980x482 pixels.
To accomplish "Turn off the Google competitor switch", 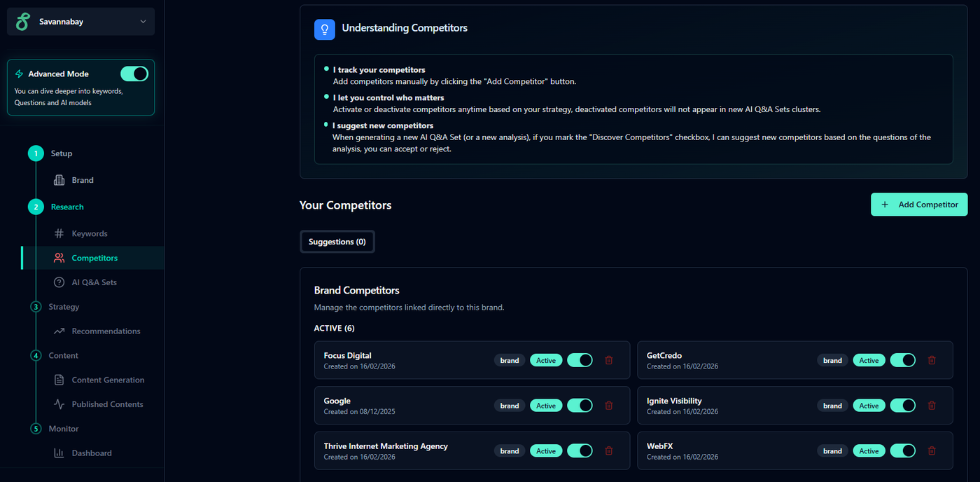I will (x=580, y=406).
